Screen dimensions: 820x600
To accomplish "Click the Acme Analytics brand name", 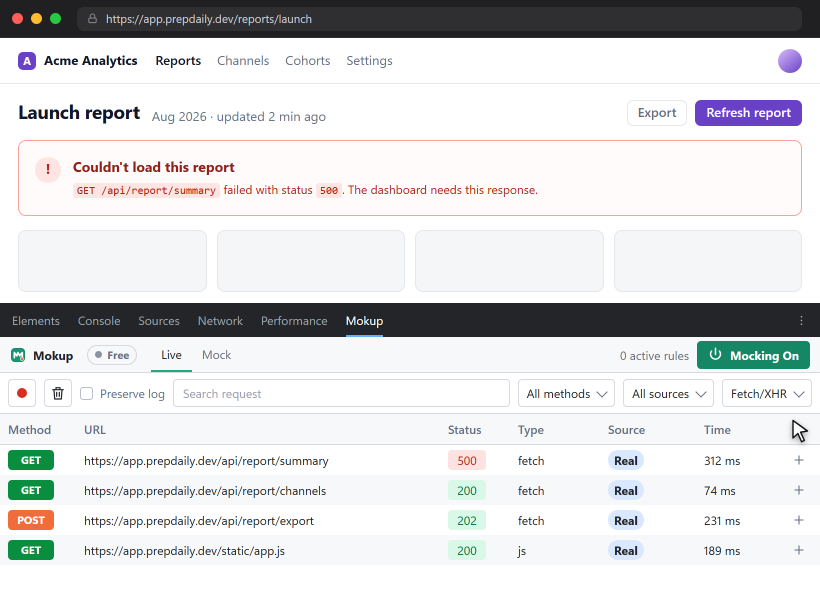I will tap(90, 61).
